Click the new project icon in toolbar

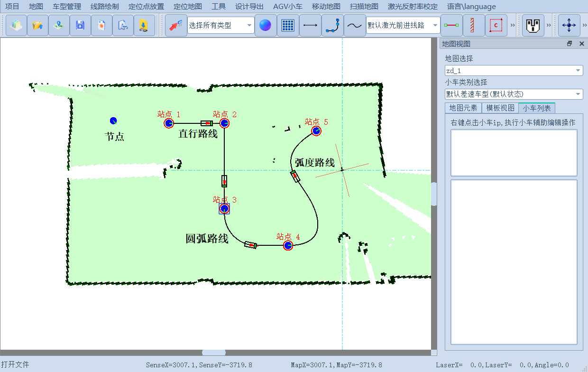16,26
